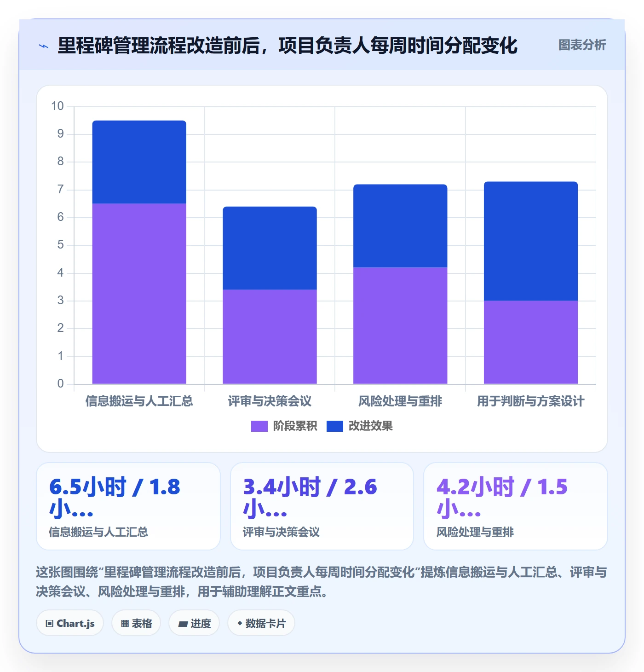This screenshot has height=672, width=644.
Task: Click the grid icon in the 表格 tag
Action: (x=125, y=624)
